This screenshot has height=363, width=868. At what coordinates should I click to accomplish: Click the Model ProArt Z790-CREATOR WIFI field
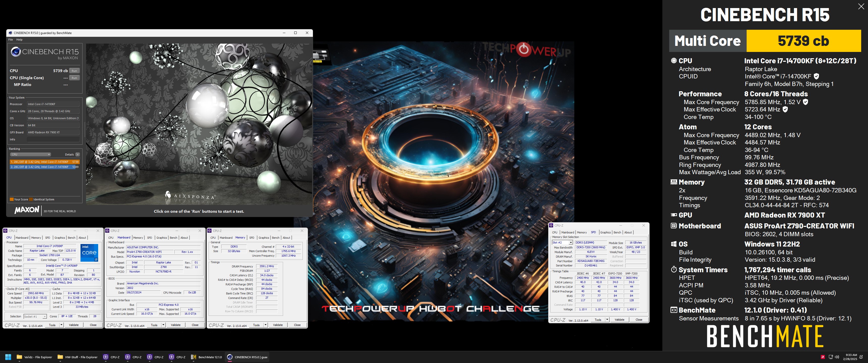coord(150,252)
